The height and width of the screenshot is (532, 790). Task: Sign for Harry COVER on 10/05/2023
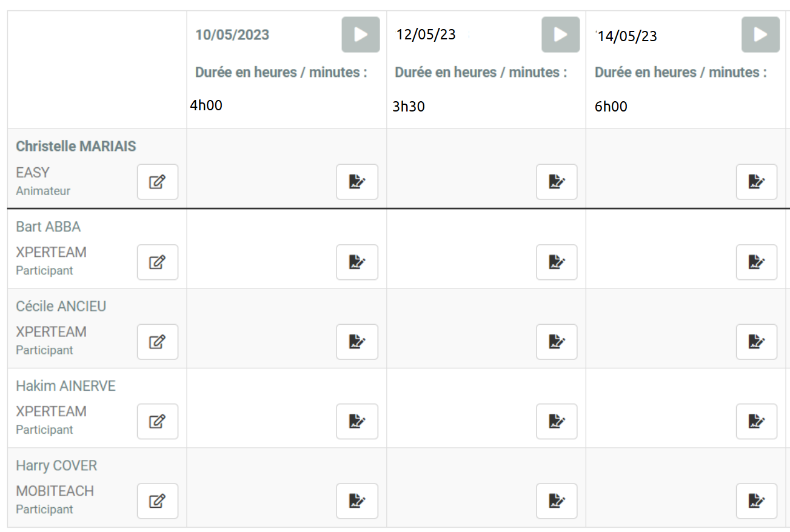[357, 501]
